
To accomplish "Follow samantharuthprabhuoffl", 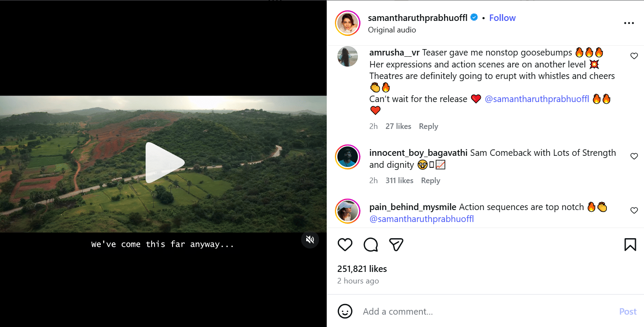I will [502, 18].
